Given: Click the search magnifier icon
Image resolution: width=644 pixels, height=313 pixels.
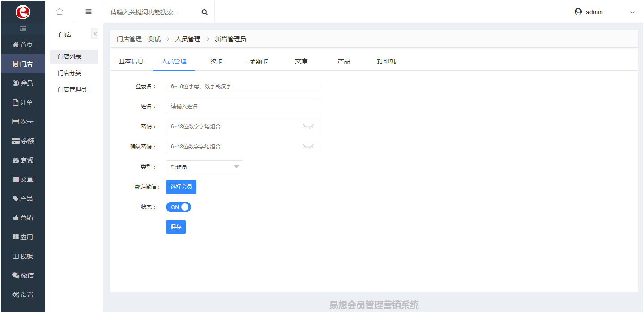Looking at the screenshot, I should click(x=205, y=13).
